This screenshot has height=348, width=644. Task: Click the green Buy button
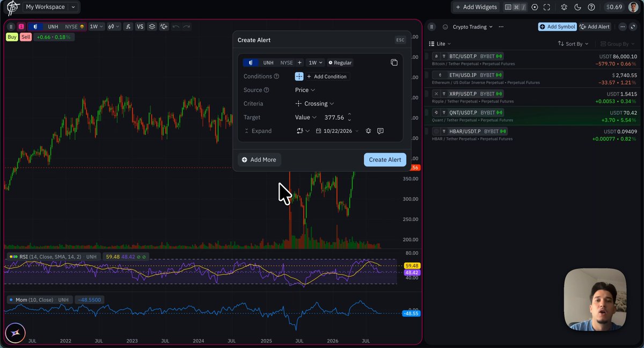12,37
